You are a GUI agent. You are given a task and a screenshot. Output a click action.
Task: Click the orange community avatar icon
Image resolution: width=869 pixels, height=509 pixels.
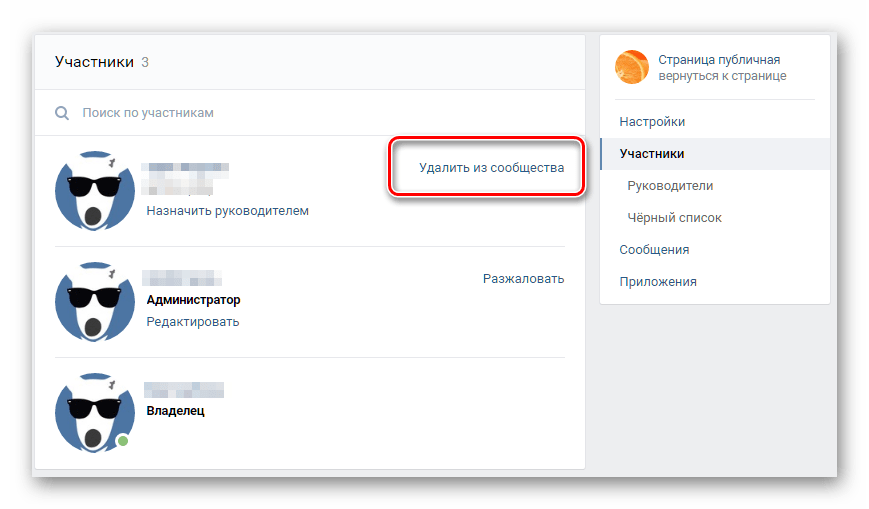pos(632,67)
